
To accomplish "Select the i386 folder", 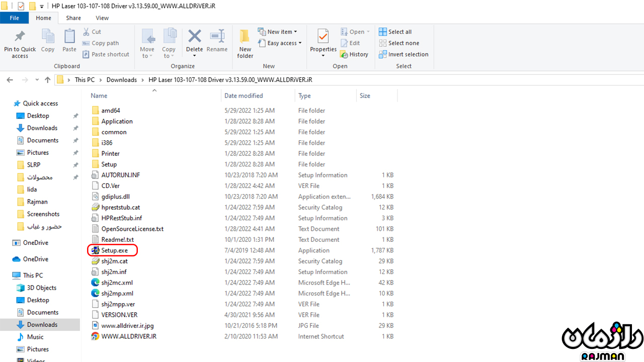I will tap(107, 143).
